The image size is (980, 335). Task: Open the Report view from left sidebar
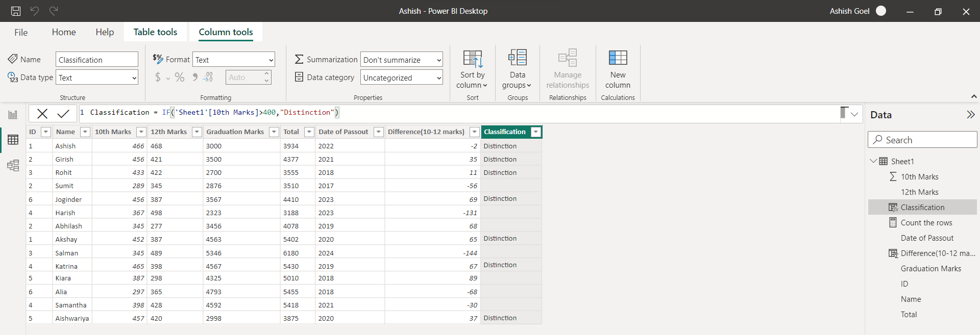(x=13, y=115)
